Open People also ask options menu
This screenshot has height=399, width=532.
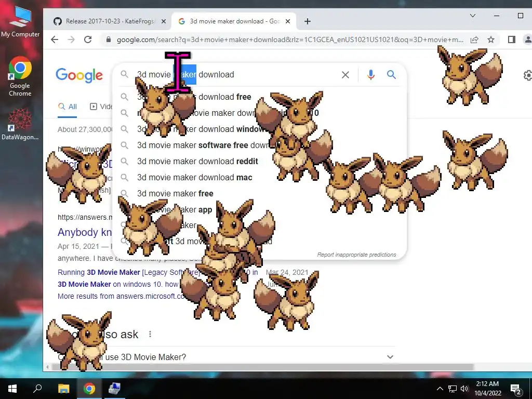point(150,335)
